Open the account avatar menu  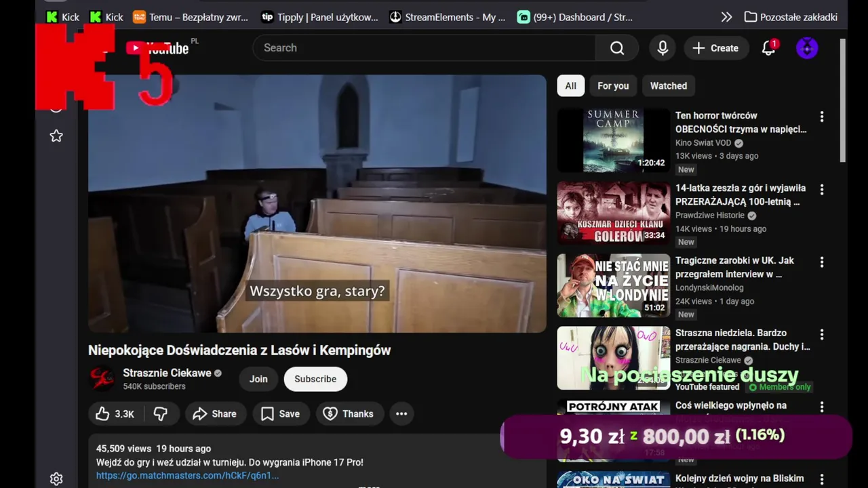(x=807, y=48)
